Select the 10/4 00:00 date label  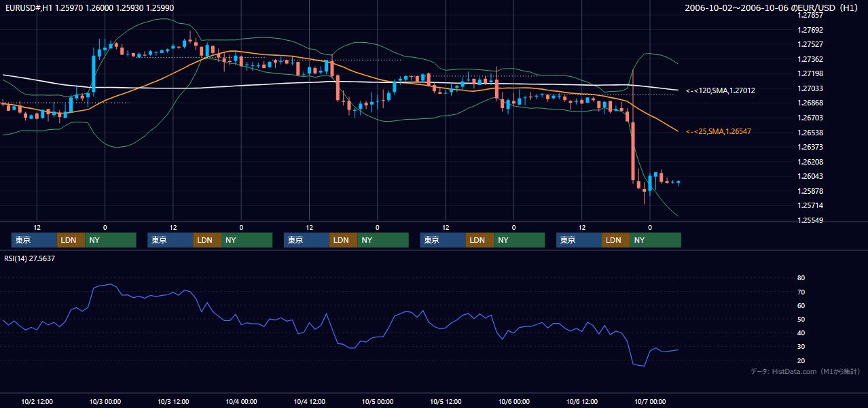241,402
